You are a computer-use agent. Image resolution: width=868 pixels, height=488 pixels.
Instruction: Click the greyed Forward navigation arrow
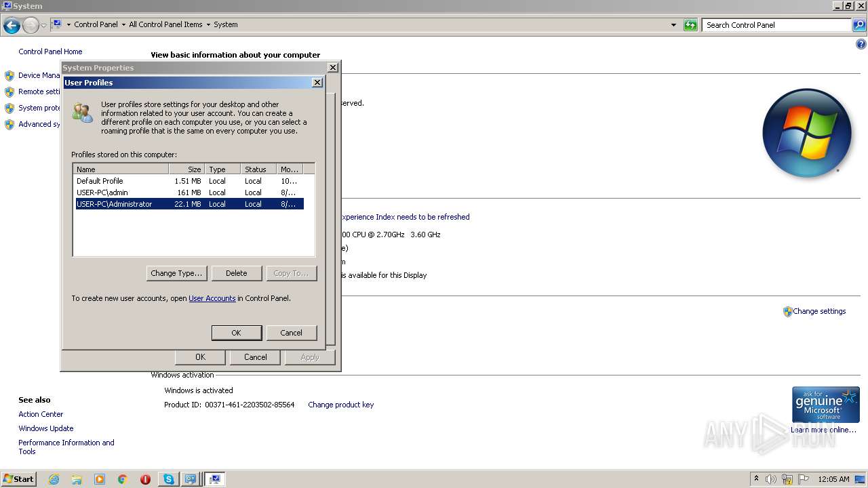click(31, 26)
